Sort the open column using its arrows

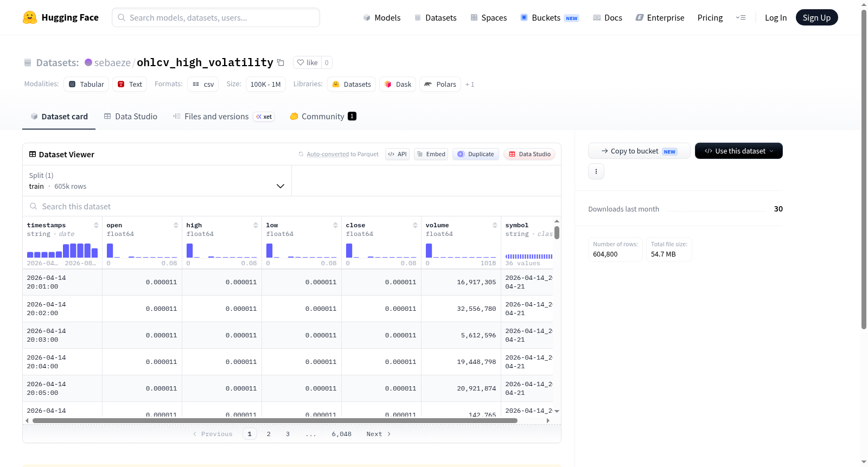coord(176,225)
